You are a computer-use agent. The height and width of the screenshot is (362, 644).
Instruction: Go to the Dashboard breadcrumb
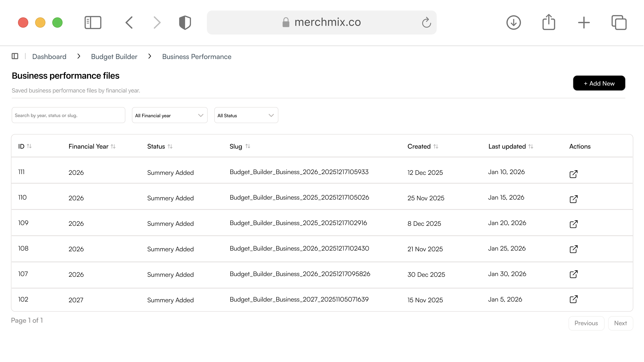(x=49, y=57)
